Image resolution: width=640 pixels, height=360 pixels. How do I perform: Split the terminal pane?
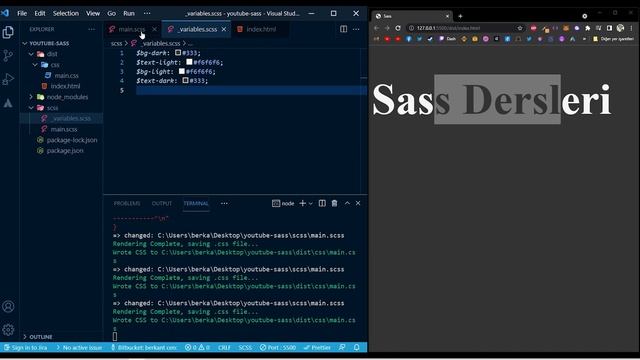(x=322, y=203)
